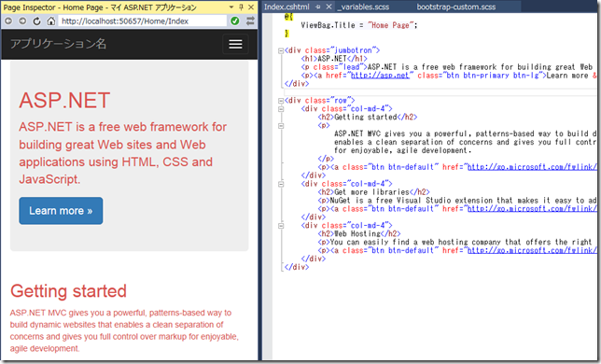Open the Page Inspector window options dropdown
Image resolution: width=601 pixels, height=364 pixels.
point(231,7)
